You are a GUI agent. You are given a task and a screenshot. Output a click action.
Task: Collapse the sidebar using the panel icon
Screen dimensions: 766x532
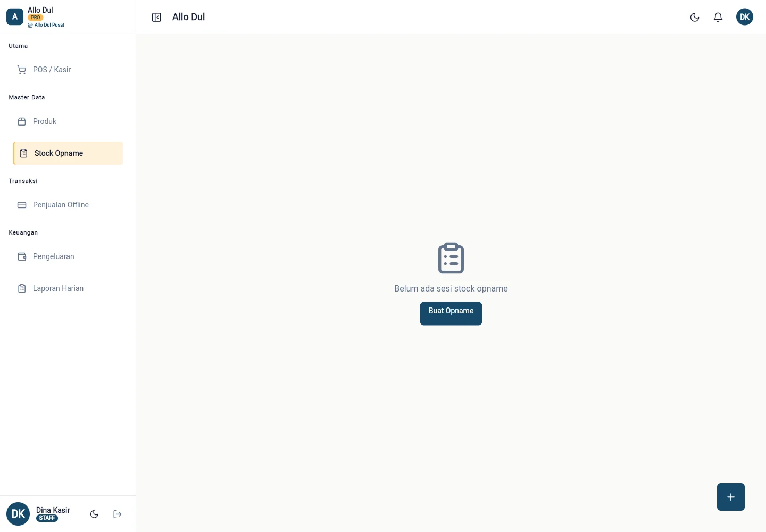pyautogui.click(x=156, y=18)
